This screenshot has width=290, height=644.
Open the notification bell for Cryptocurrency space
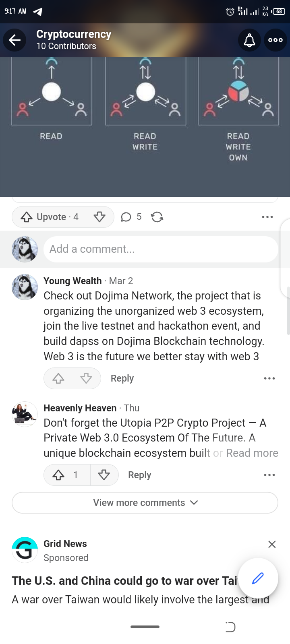(x=250, y=40)
